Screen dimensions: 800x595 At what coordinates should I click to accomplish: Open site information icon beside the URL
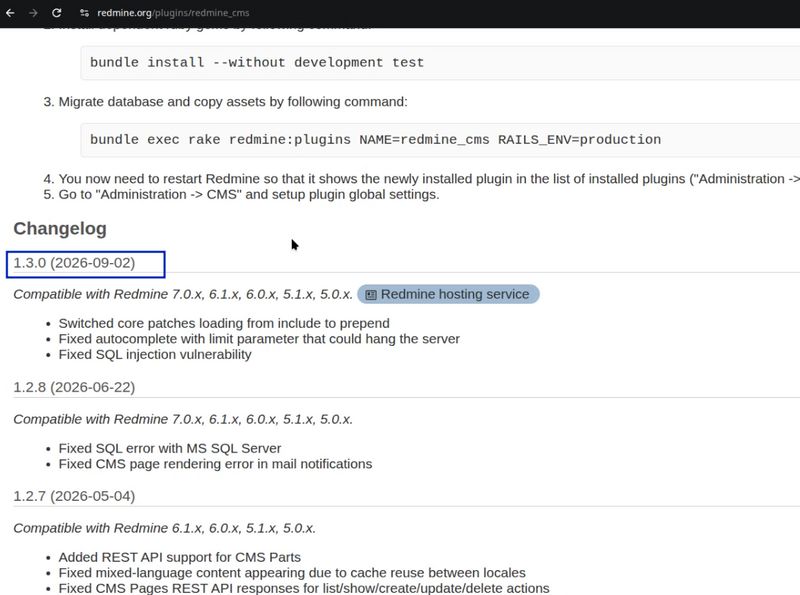pos(84,13)
